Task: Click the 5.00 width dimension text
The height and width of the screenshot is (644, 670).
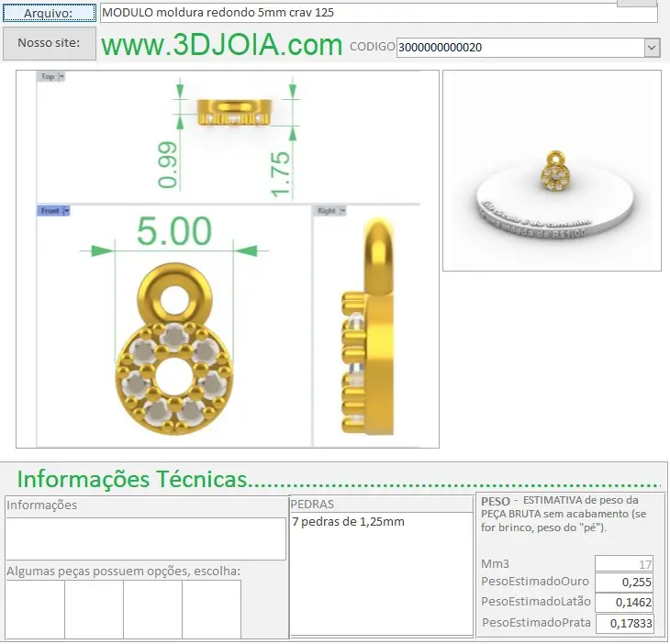Action: [173, 231]
